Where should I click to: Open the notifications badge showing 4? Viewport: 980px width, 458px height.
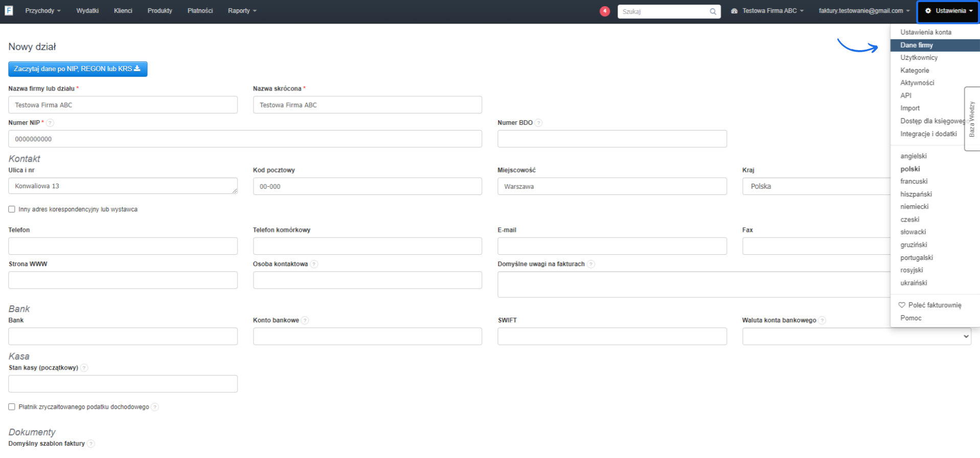605,11
